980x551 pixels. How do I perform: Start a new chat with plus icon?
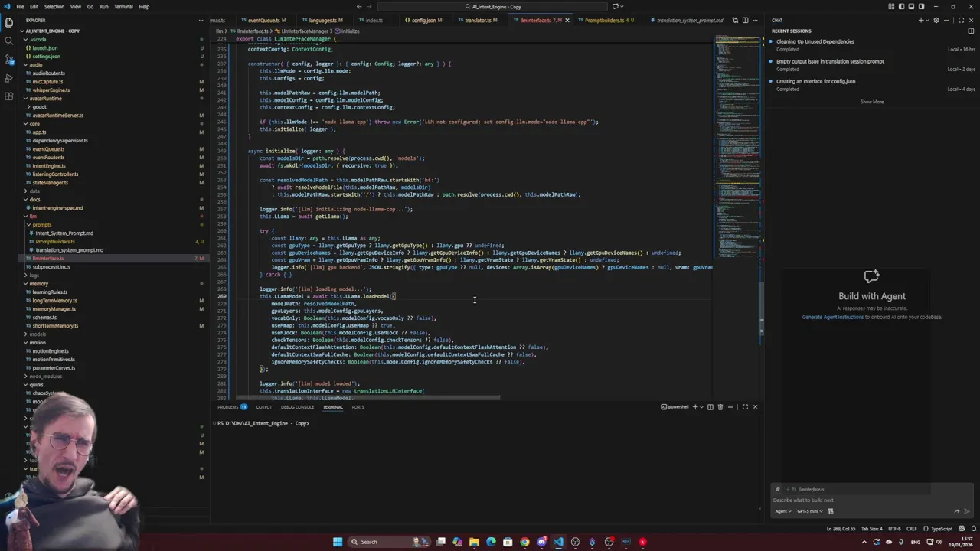click(x=921, y=20)
